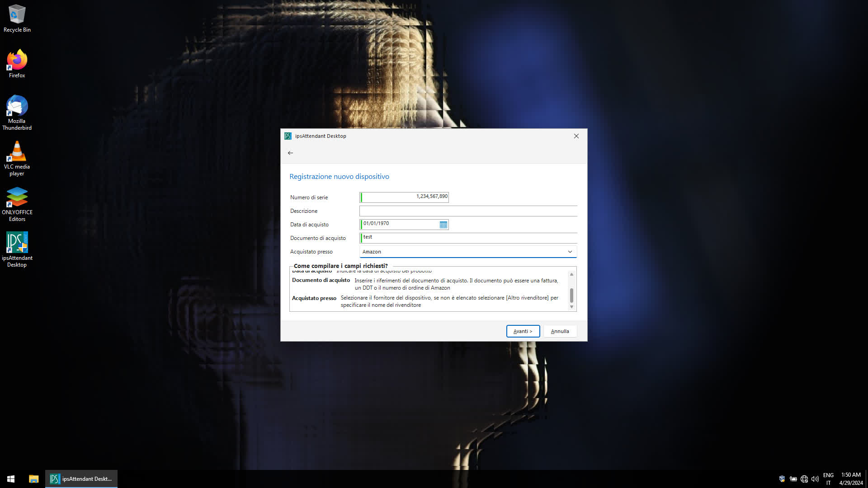
Task: Click the calendar icon next to Data di acquisto
Action: (x=443, y=225)
